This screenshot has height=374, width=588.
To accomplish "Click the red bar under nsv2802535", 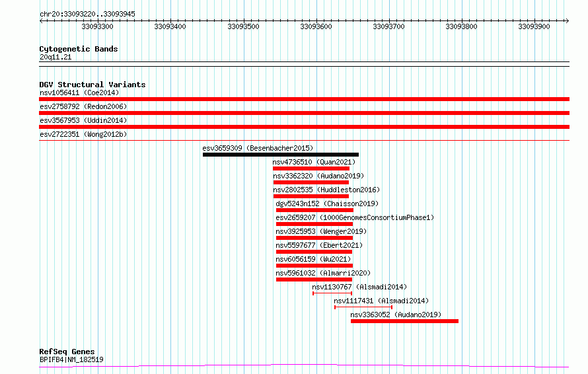I will (x=311, y=196).
